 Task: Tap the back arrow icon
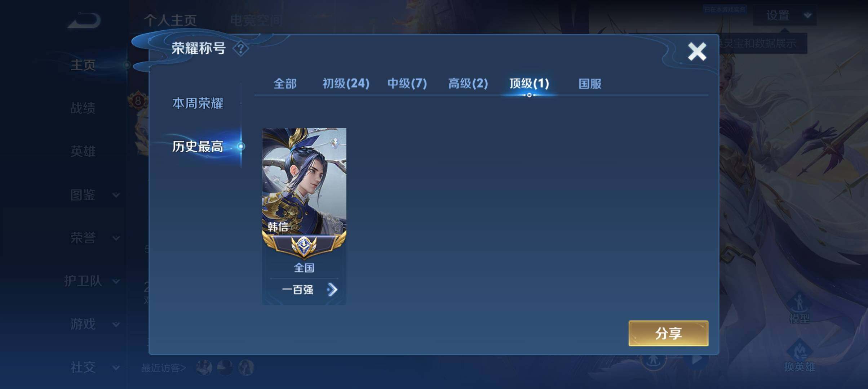[x=85, y=20]
